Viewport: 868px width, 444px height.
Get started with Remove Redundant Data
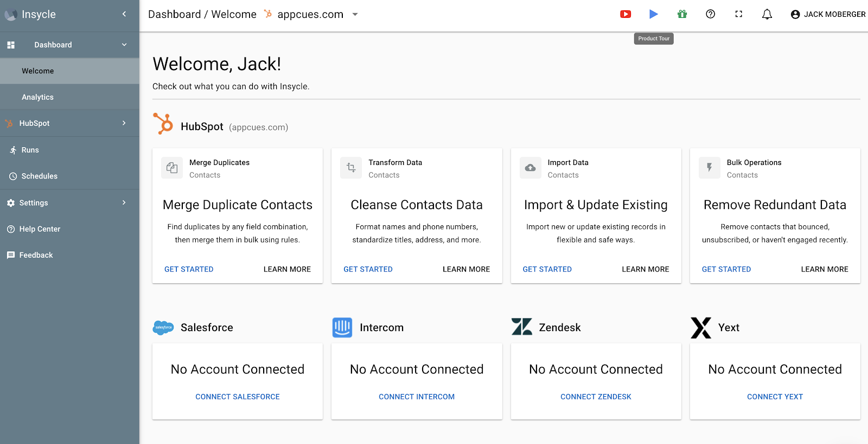[x=726, y=269]
